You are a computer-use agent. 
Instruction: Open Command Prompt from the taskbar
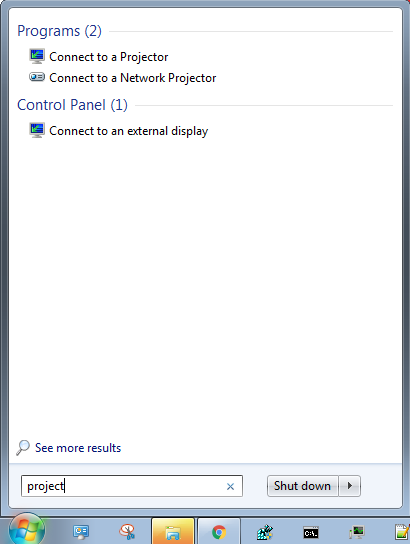coord(311,532)
